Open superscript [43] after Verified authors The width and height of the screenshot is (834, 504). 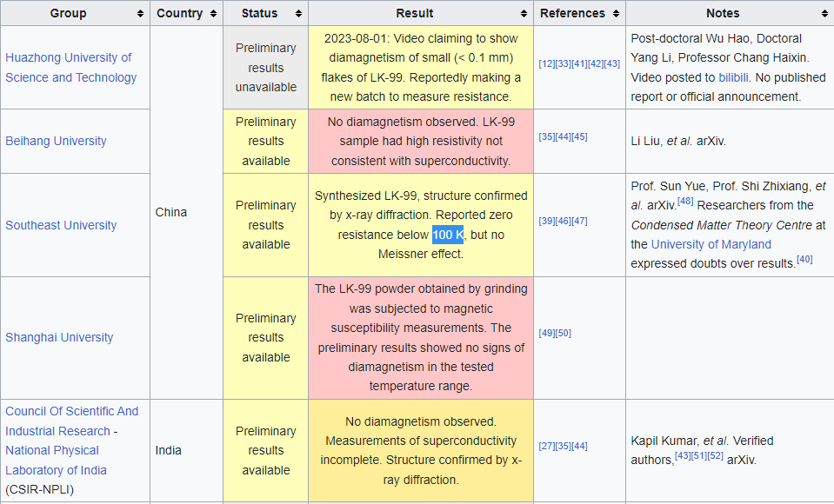(683, 455)
